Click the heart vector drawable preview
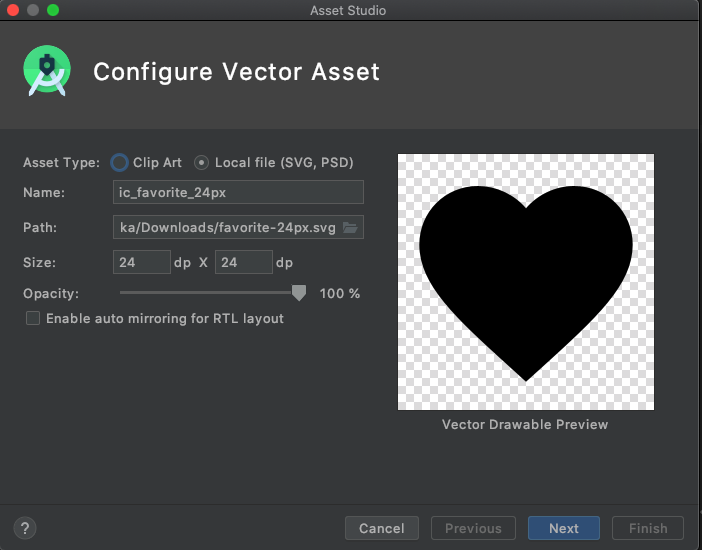Screen dimensions: 702x550 click(526, 282)
